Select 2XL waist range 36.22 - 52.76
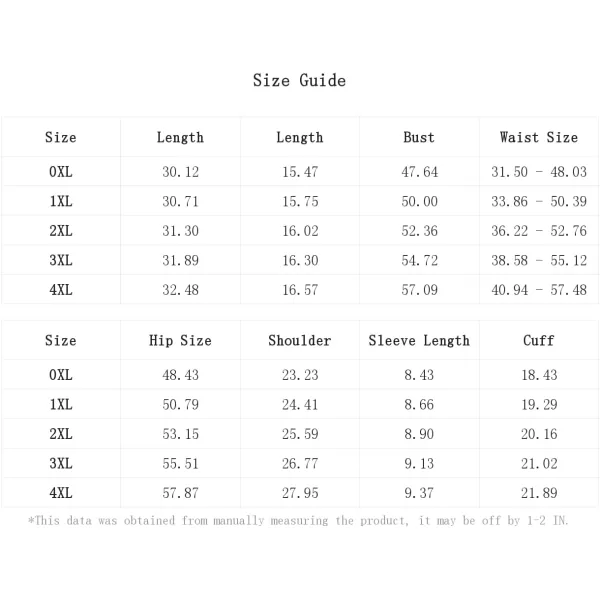The image size is (600, 600). point(539,231)
